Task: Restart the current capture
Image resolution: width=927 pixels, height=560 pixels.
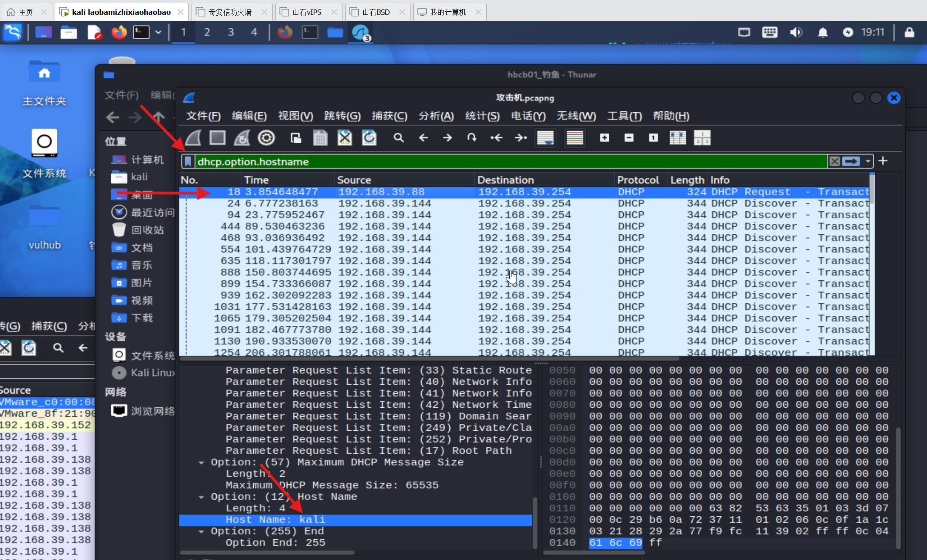Action: (242, 138)
